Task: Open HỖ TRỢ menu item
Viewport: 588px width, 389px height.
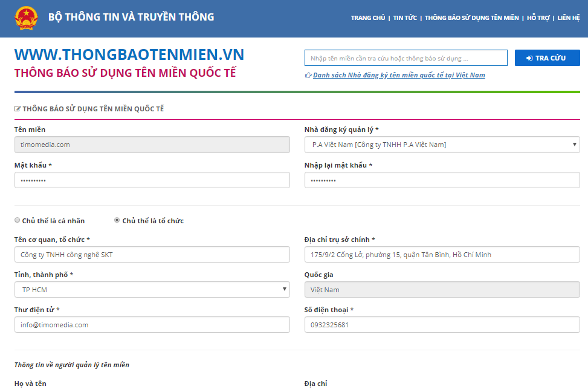Action: point(538,18)
